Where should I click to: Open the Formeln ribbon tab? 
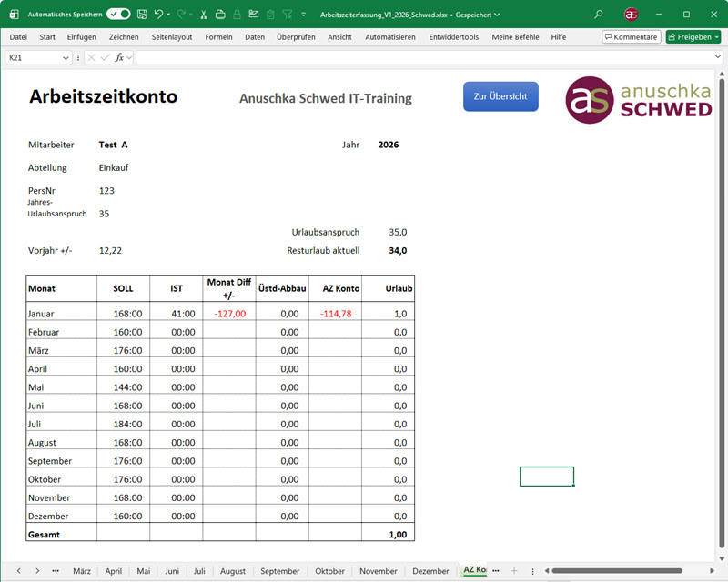tap(218, 37)
